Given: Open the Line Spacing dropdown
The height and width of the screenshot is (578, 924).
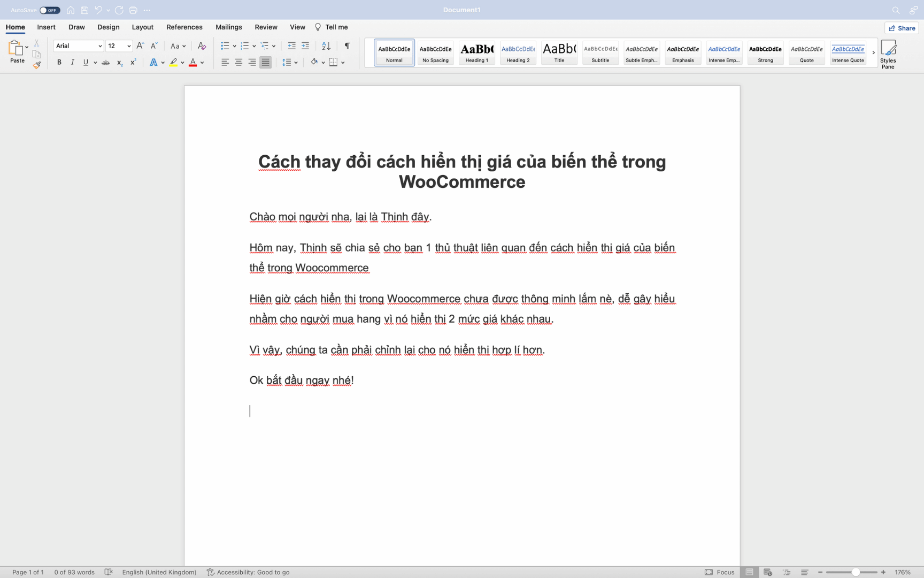Looking at the screenshot, I should coord(290,63).
